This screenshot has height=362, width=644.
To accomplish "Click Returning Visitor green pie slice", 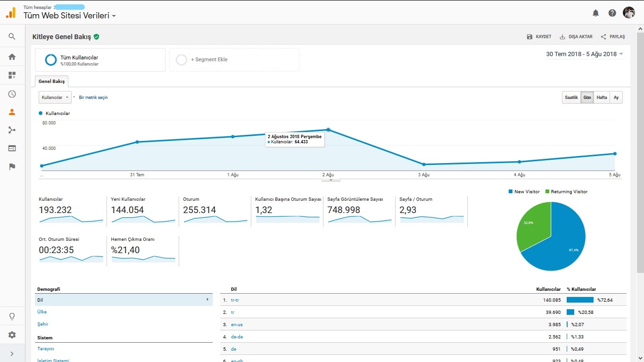I will tap(533, 228).
